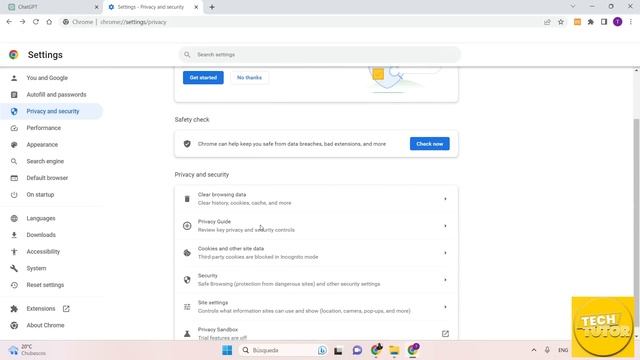Screen dimensions: 640x360
Task: Open the purple profile avatar
Action: click(618, 22)
